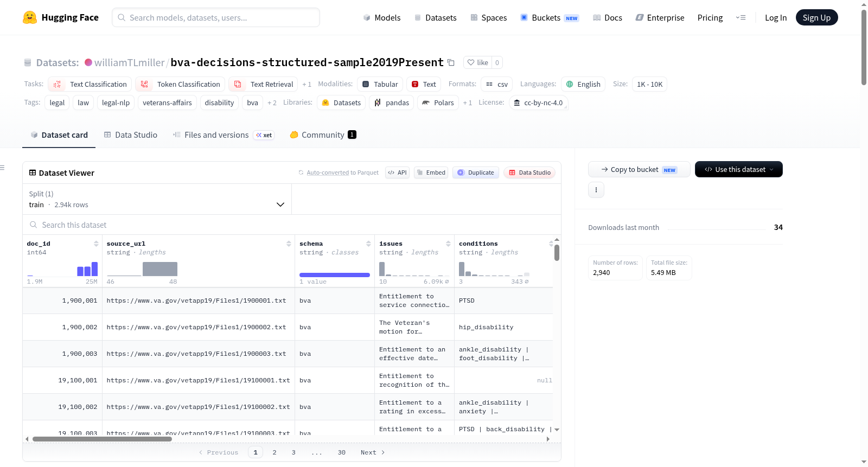The image size is (868, 467).
Task: Open the collapsed sidebar handle icon
Action: 2,168
